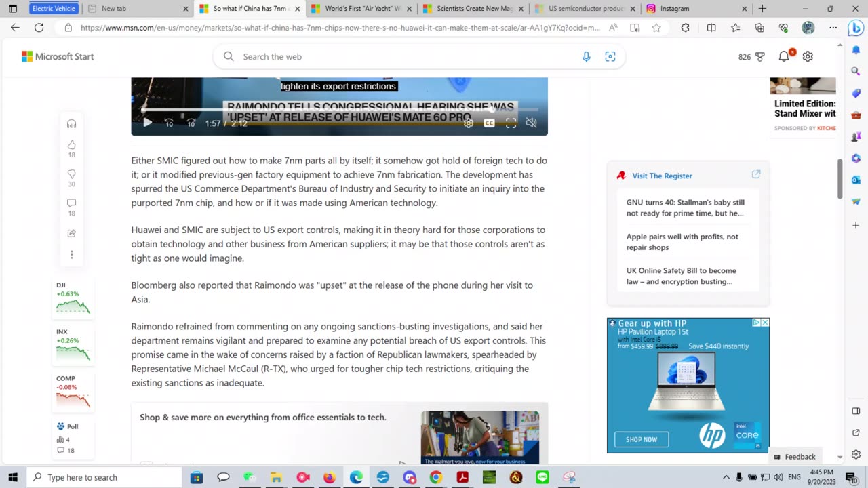The image size is (868, 488).
Task: Open Microsoft Start settings gear
Action: 808,56
